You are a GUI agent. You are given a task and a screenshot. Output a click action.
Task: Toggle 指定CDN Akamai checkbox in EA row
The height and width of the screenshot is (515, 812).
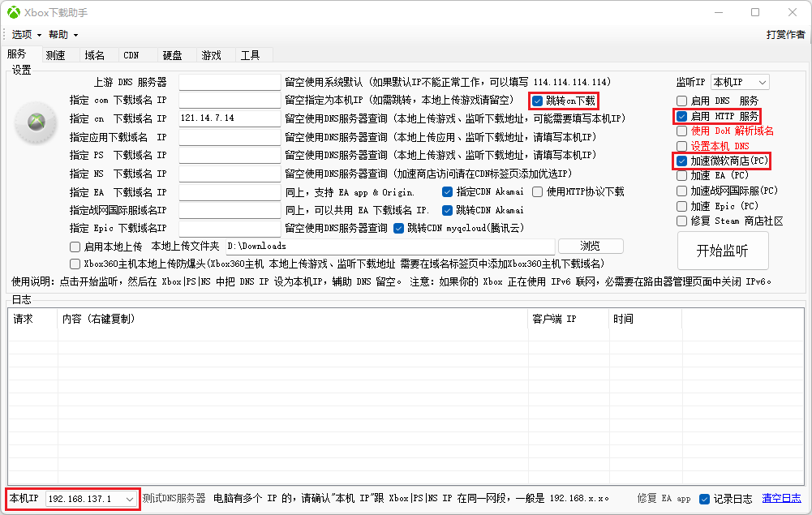(x=448, y=192)
